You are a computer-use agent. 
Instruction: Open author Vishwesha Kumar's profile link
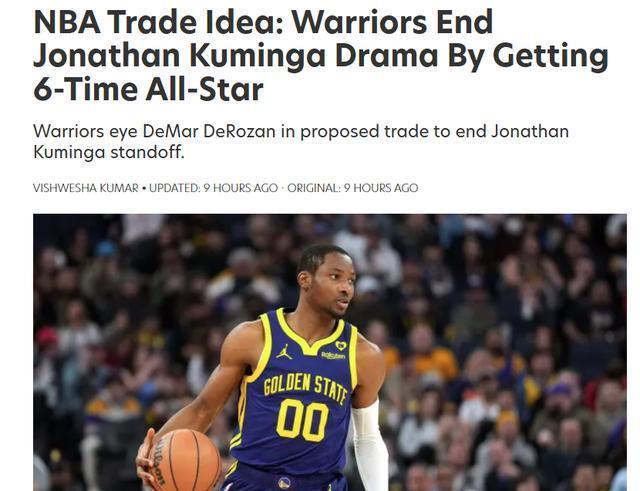click(86, 188)
